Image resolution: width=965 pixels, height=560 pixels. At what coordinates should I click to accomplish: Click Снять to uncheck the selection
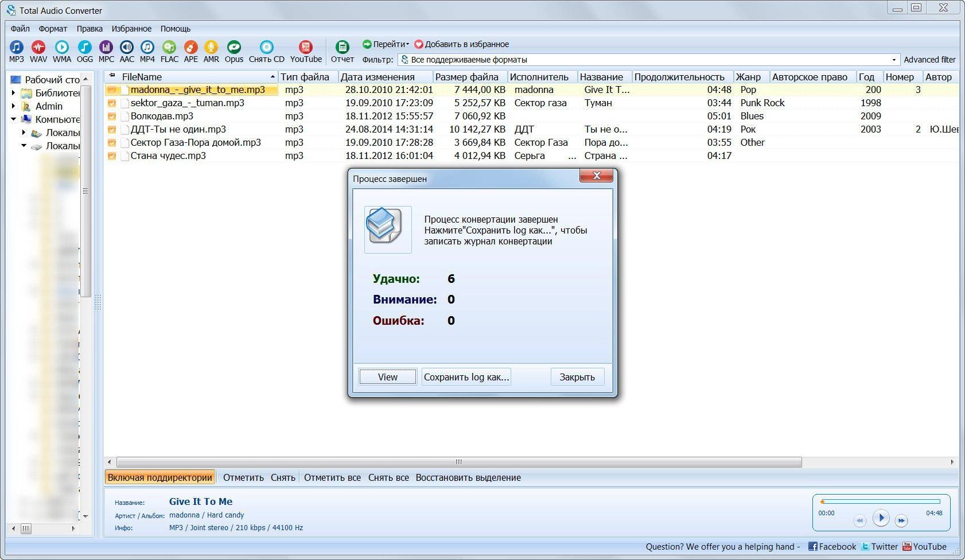tap(283, 477)
